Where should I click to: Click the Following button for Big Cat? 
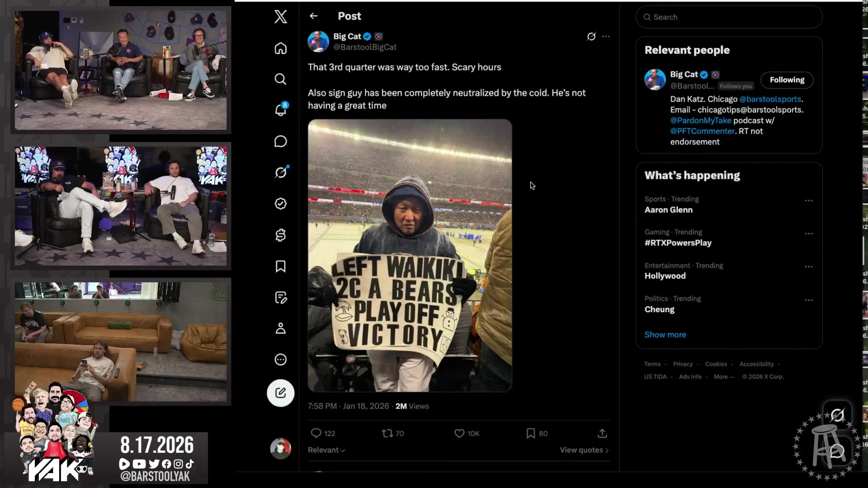(787, 80)
